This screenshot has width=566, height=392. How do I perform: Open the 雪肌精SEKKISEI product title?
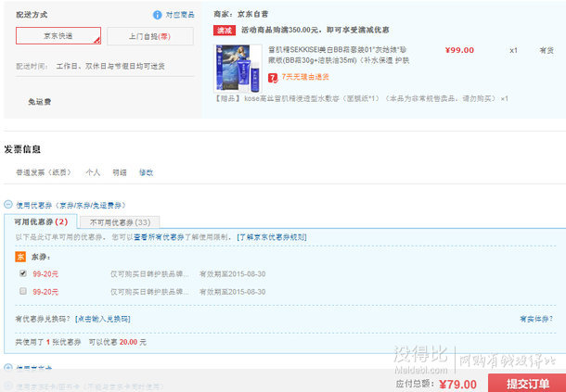339,55
